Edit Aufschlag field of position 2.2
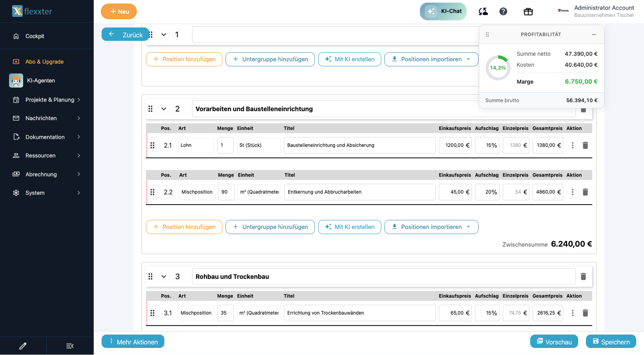 click(487, 192)
